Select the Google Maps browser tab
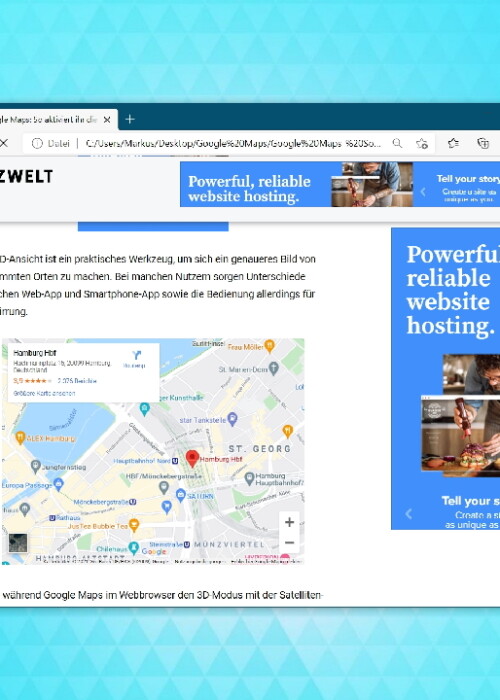500x700 pixels. (58, 120)
